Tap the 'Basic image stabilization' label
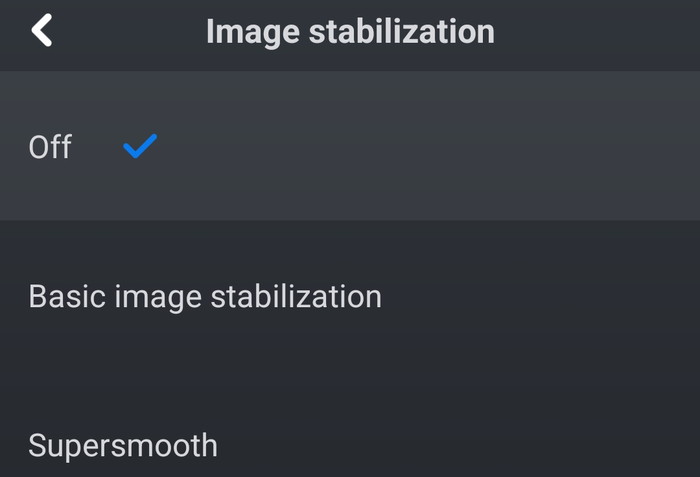 click(x=205, y=297)
